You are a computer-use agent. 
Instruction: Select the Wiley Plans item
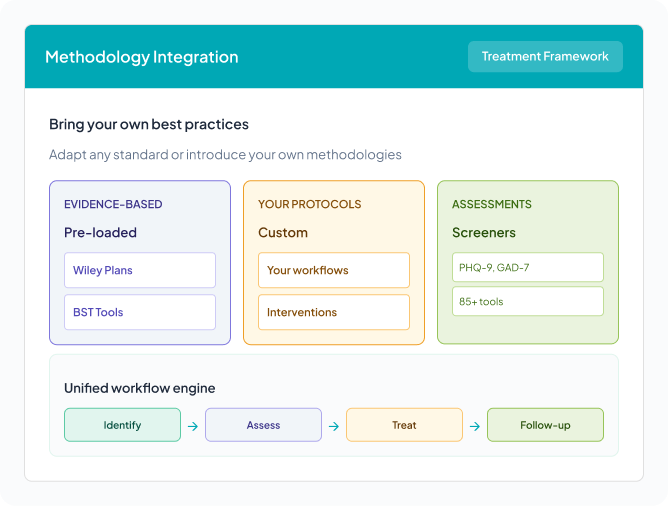tap(139, 270)
